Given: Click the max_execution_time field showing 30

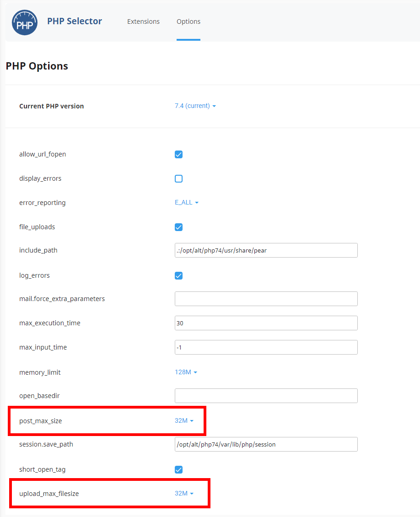Looking at the screenshot, I should (x=266, y=323).
